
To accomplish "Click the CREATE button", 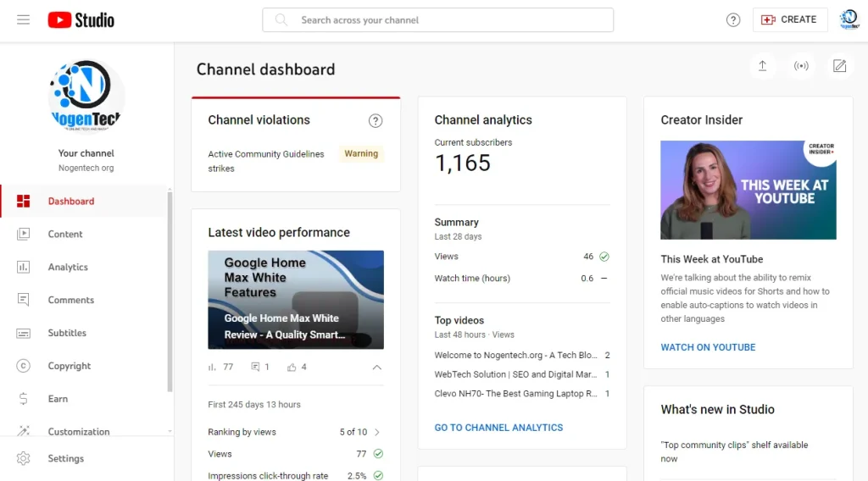I will 789,20.
